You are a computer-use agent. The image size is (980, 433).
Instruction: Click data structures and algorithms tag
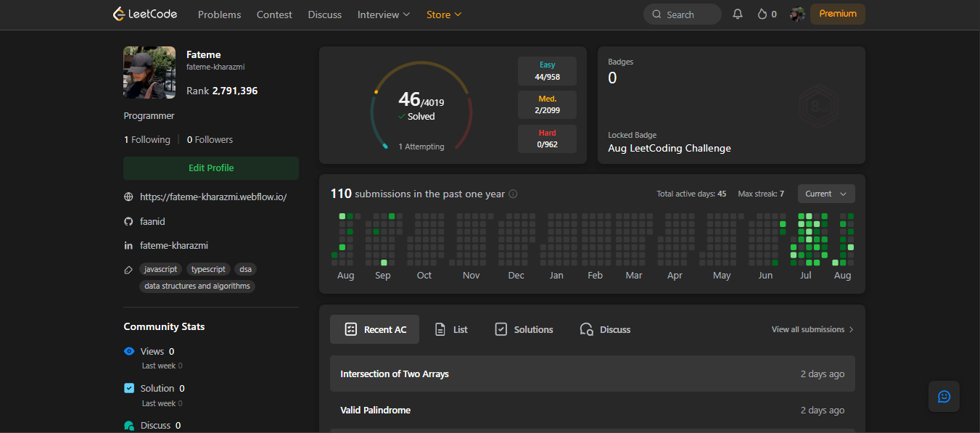[197, 286]
